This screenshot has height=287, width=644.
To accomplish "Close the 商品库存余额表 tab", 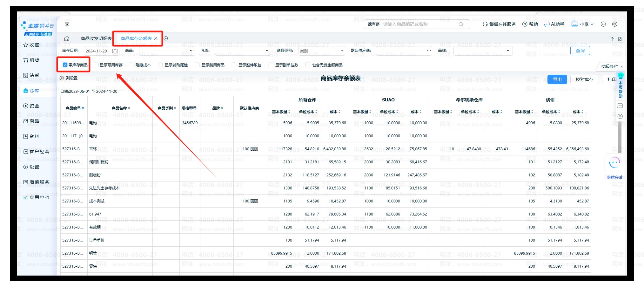I will pyautogui.click(x=156, y=38).
